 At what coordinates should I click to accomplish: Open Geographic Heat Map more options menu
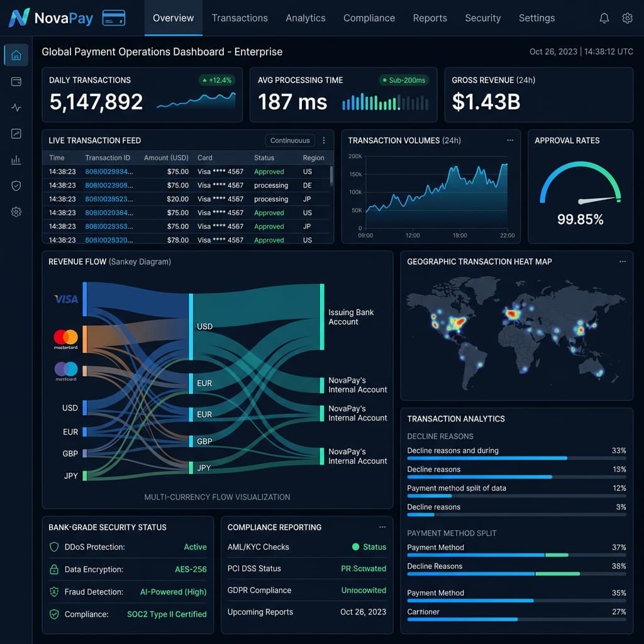tap(623, 261)
